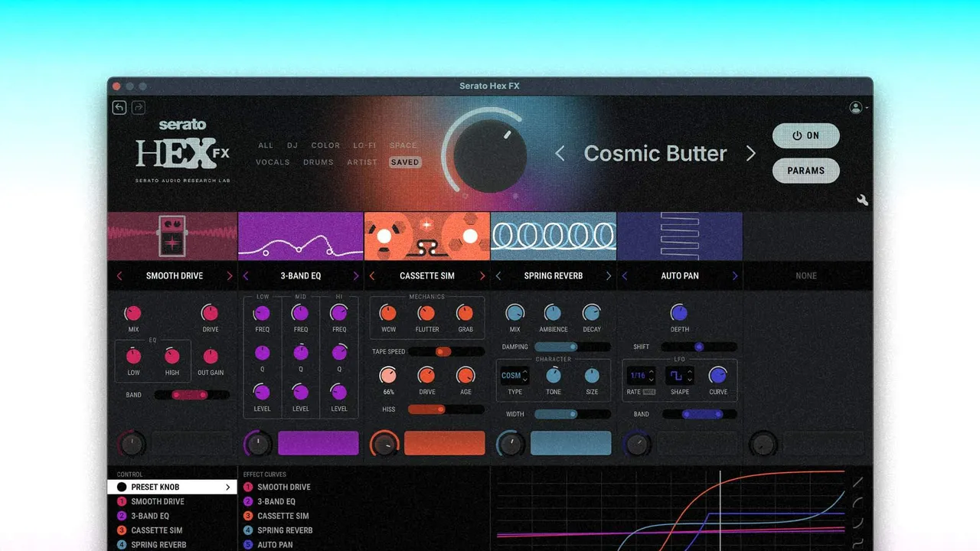Image resolution: width=980 pixels, height=551 pixels.
Task: Switch Auto Pan to the next effect
Action: click(735, 275)
